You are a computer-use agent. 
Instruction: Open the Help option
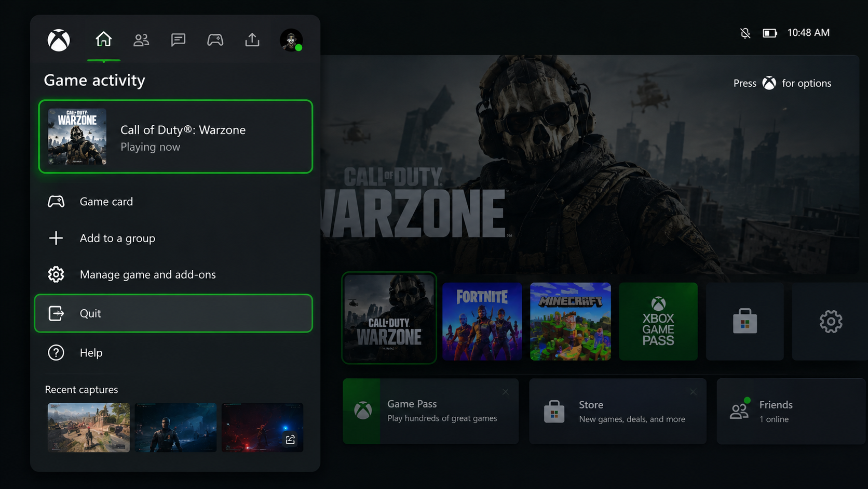175,353
